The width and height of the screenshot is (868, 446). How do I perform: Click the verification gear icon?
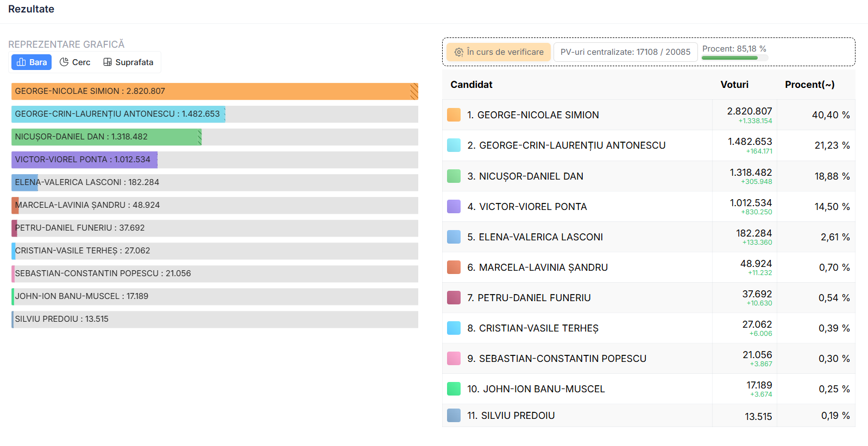point(459,52)
